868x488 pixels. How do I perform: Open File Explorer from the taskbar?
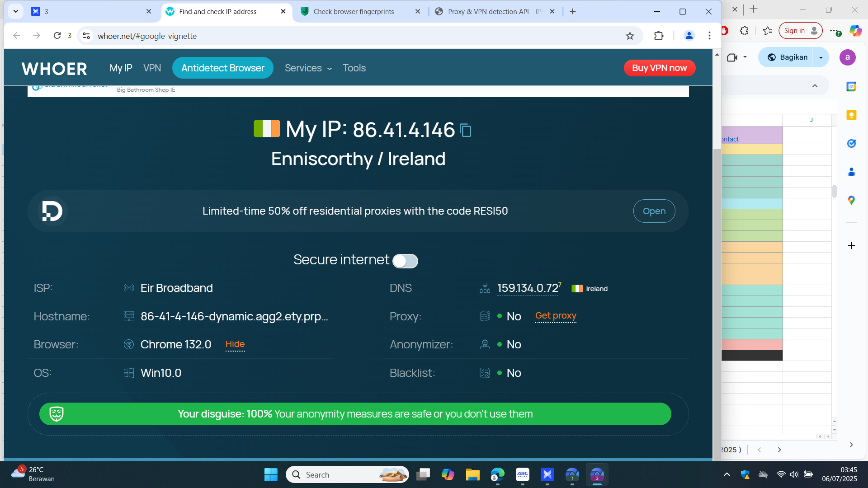point(472,475)
